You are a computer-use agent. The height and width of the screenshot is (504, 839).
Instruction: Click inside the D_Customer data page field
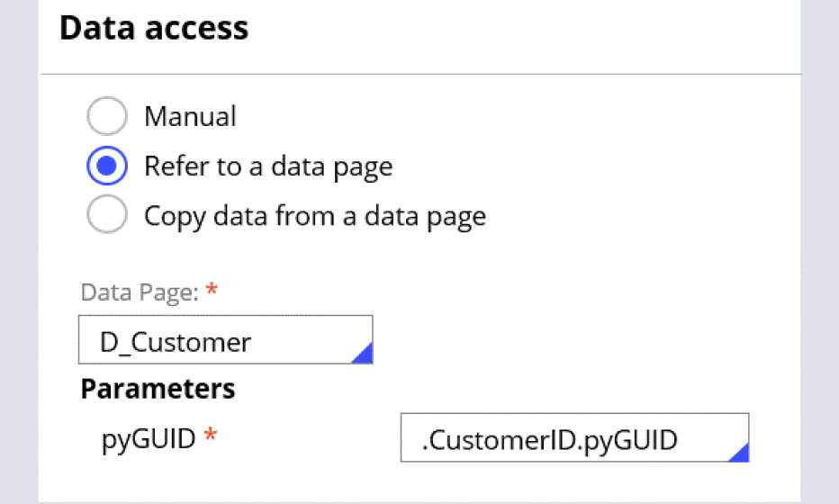coord(225,339)
